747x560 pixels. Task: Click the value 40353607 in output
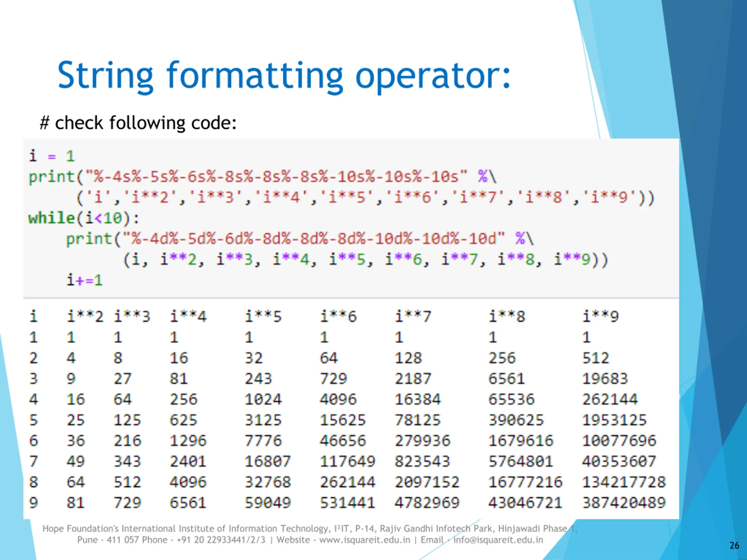[x=619, y=461]
